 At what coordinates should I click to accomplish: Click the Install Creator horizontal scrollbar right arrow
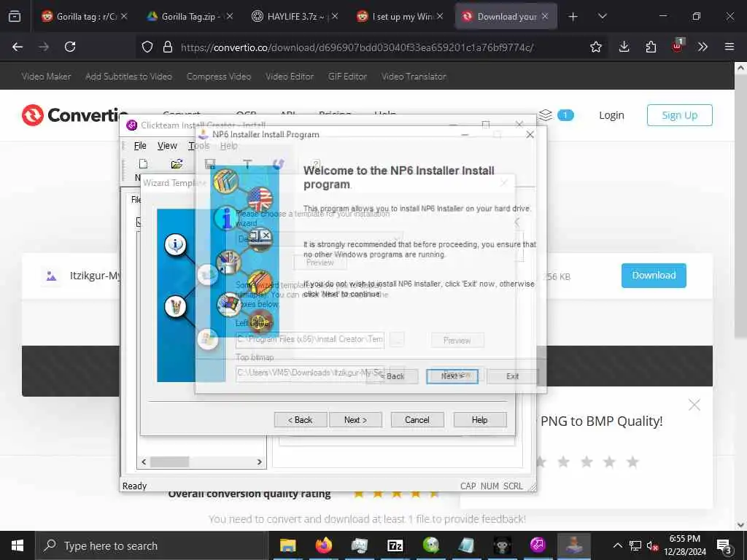click(259, 462)
